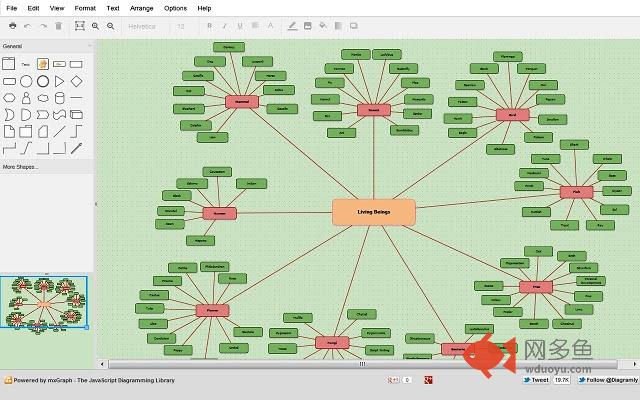The image size is (640, 400).
Task: Click the Undo arrow icon
Action: pos(27,26)
